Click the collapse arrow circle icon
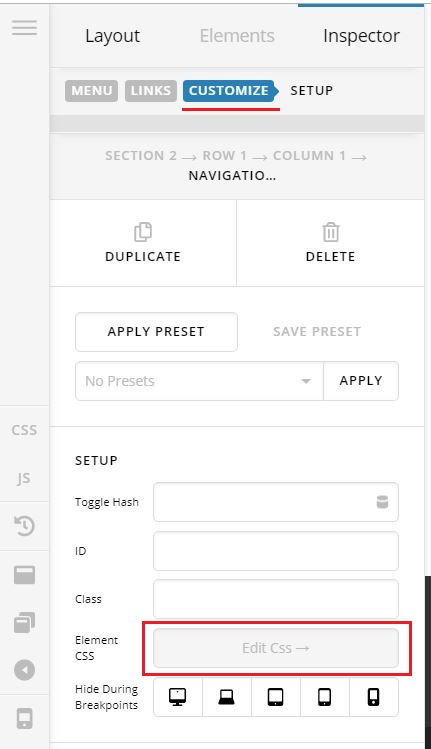The image size is (431, 749). click(x=24, y=670)
